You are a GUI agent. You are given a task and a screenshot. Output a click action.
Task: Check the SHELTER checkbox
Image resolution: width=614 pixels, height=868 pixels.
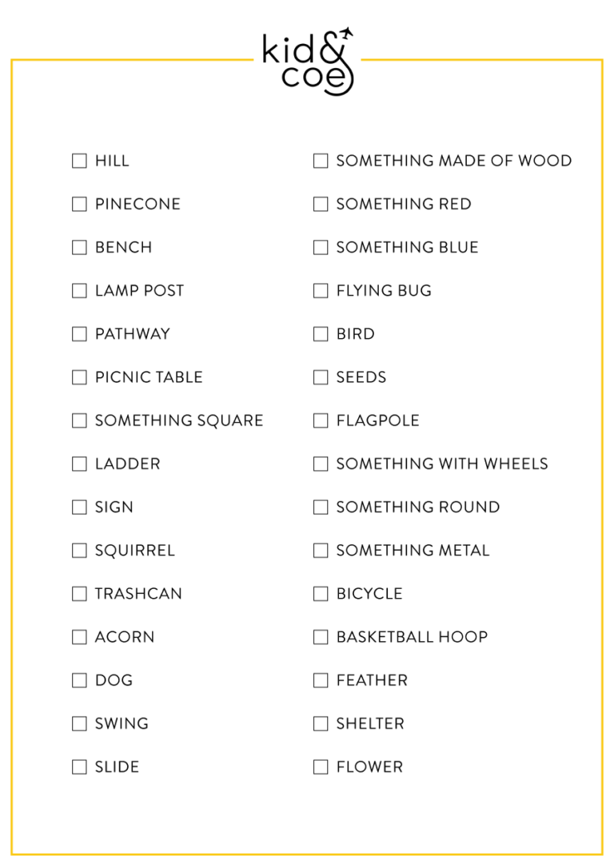pyautogui.click(x=321, y=723)
